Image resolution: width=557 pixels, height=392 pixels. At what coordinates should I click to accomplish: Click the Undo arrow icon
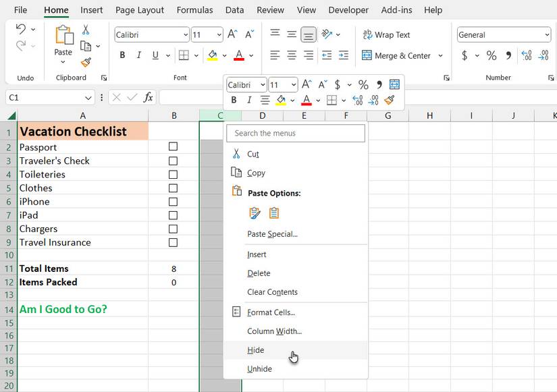[21, 29]
